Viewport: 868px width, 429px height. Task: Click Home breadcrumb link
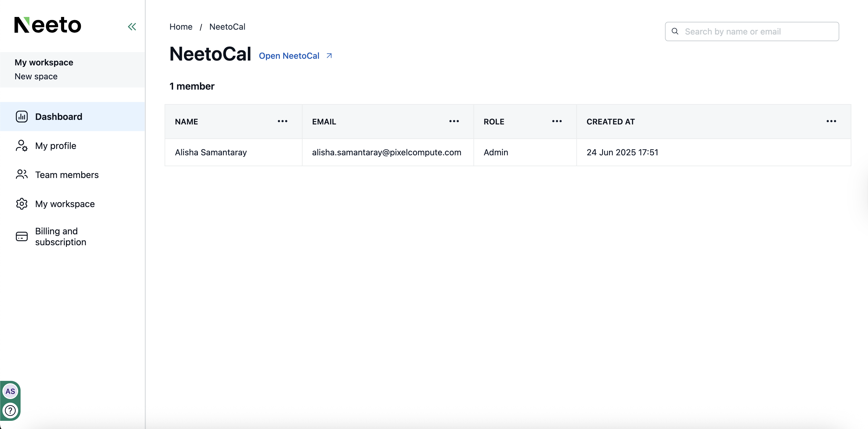pos(181,27)
